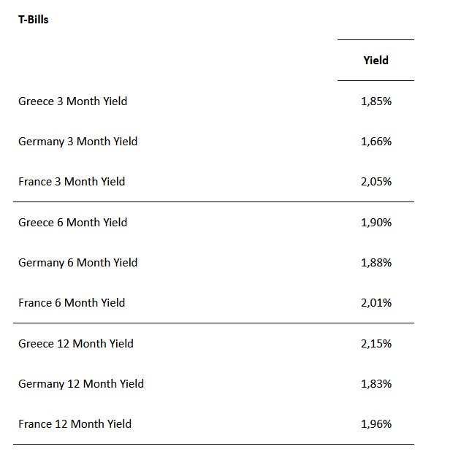Click the Greece 12 Month Yield label
Viewport: 453px width, 476px height.
pos(76,344)
